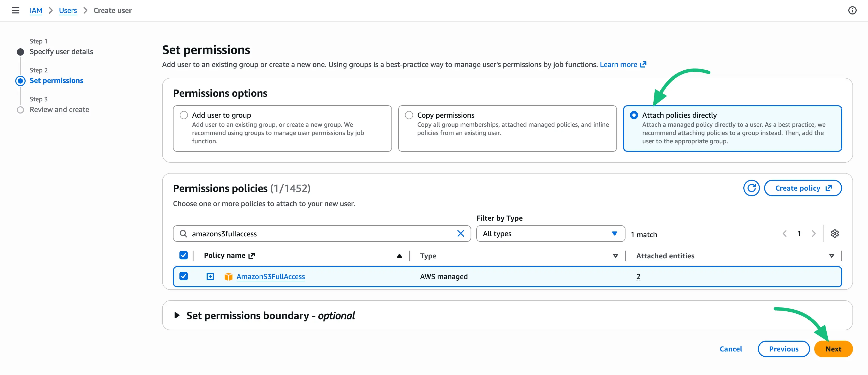Refresh the permissions policies list

751,188
